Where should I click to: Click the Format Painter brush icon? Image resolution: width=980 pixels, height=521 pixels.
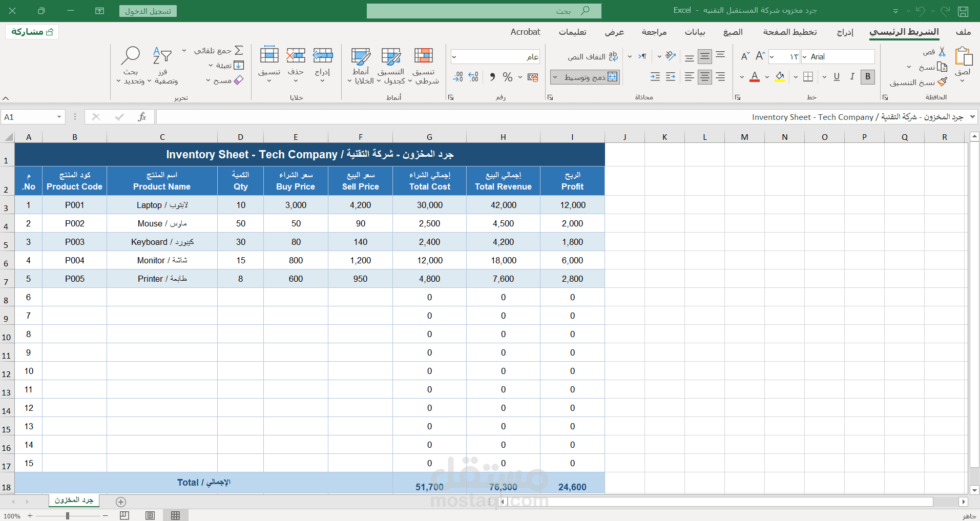click(942, 82)
